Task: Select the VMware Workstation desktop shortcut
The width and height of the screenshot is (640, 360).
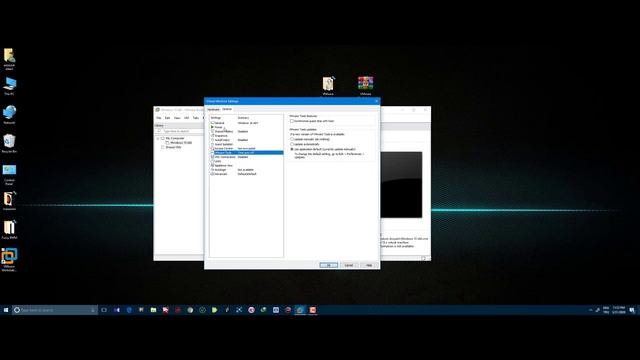Action: point(9,260)
